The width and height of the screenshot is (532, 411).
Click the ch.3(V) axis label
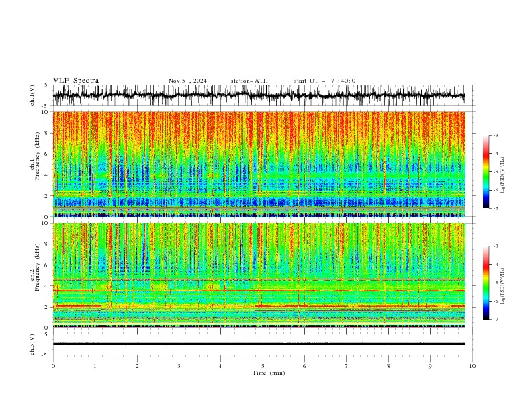point(32,345)
